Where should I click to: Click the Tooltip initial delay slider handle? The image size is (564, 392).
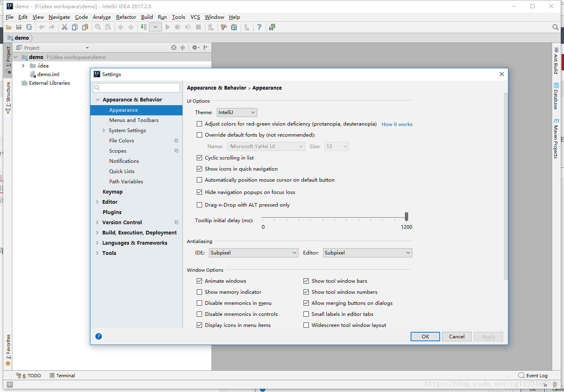pos(407,216)
